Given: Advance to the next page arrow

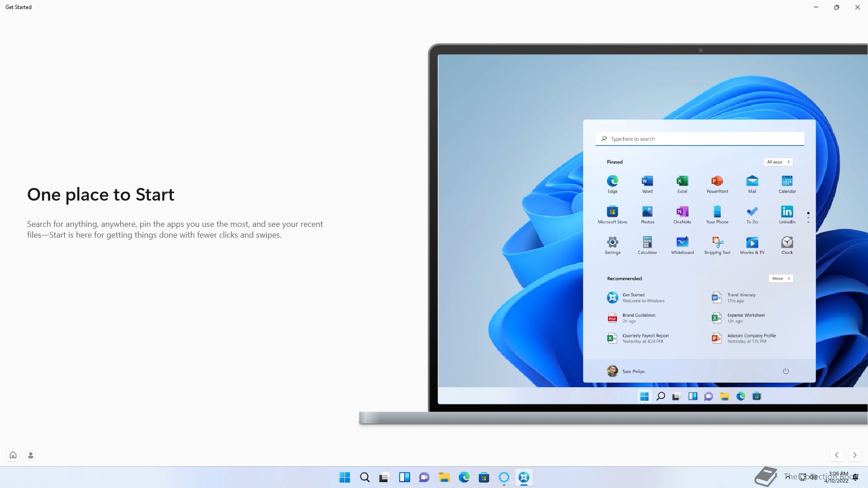Looking at the screenshot, I should 854,455.
